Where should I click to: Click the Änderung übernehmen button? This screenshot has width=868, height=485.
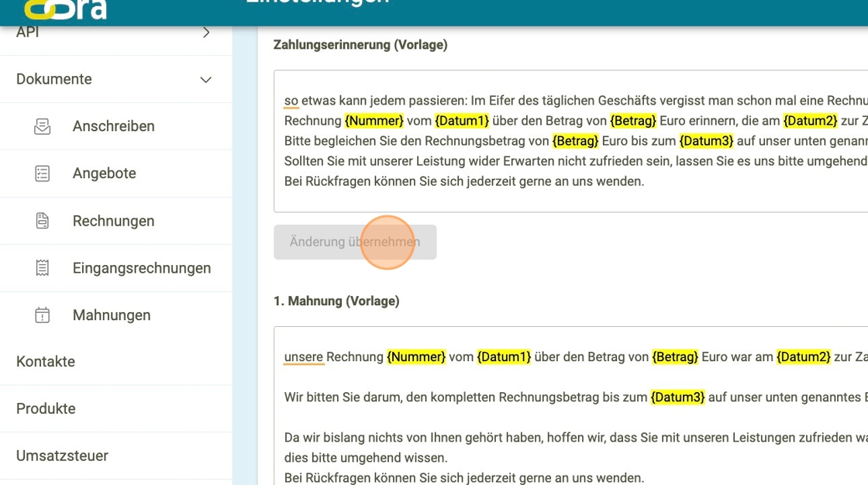(x=355, y=242)
